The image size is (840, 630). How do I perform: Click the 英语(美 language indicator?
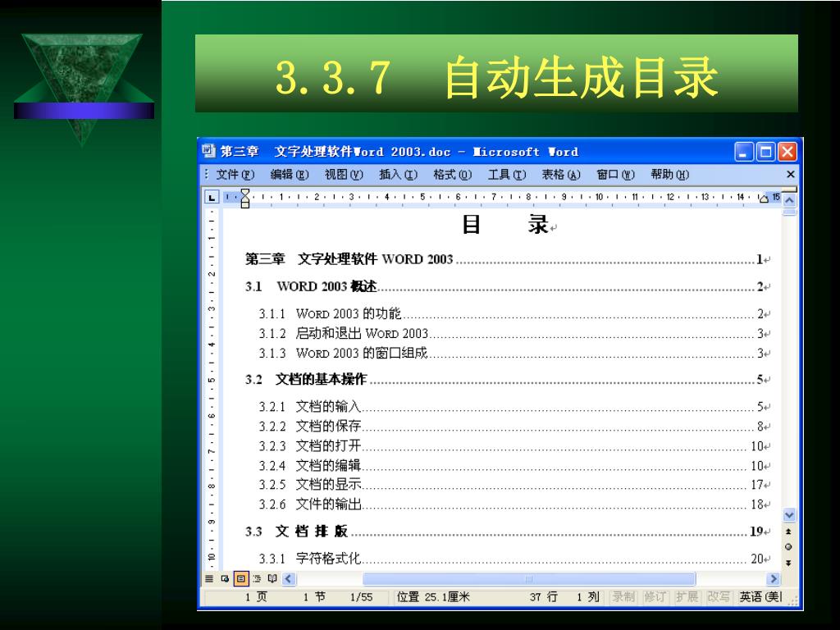pyautogui.click(x=760, y=597)
